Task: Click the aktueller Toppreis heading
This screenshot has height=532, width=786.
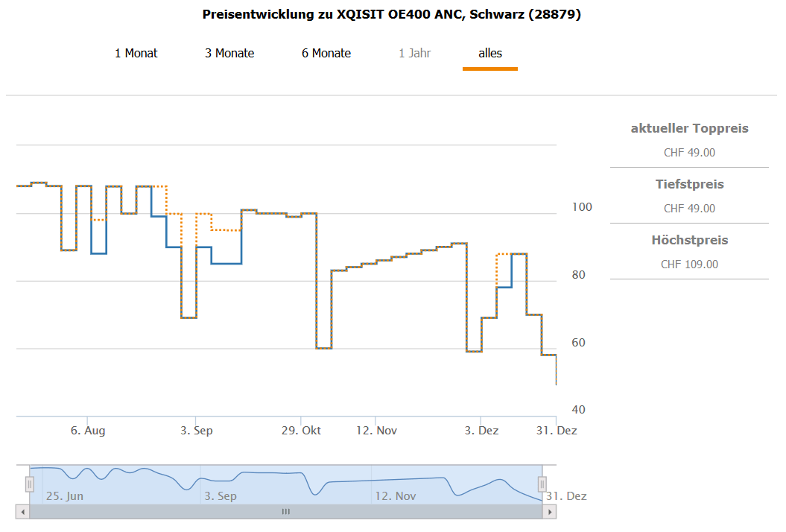Action: click(689, 129)
